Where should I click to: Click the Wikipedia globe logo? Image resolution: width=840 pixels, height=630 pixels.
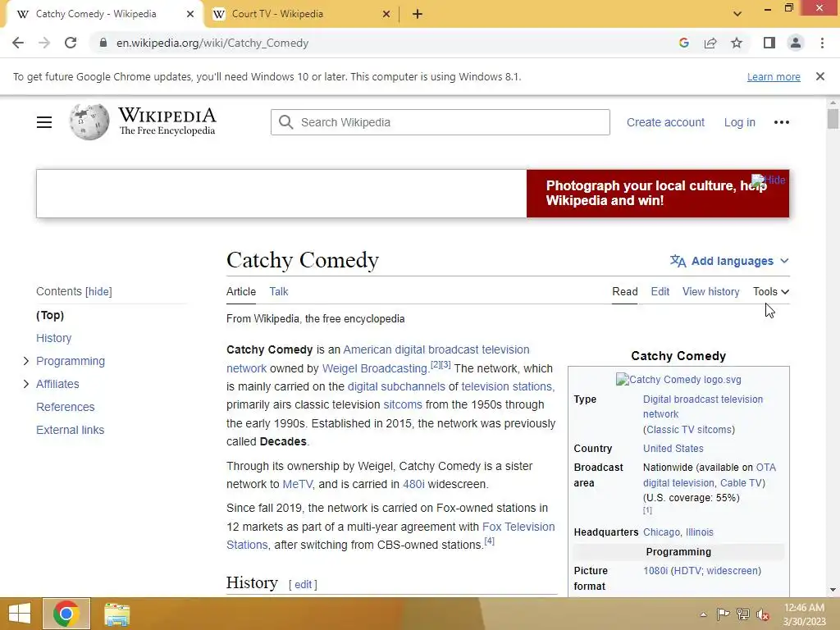[x=89, y=122]
